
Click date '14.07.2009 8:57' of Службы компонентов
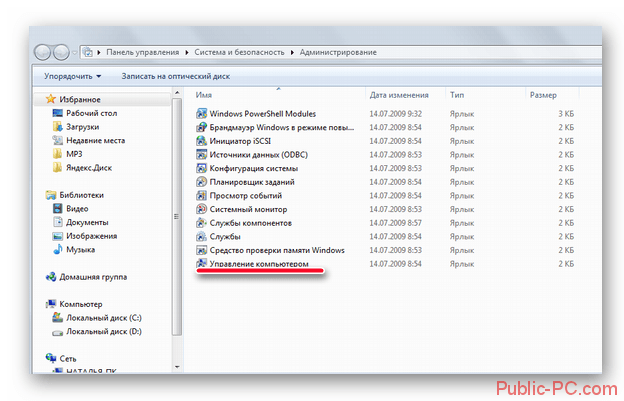(x=395, y=223)
